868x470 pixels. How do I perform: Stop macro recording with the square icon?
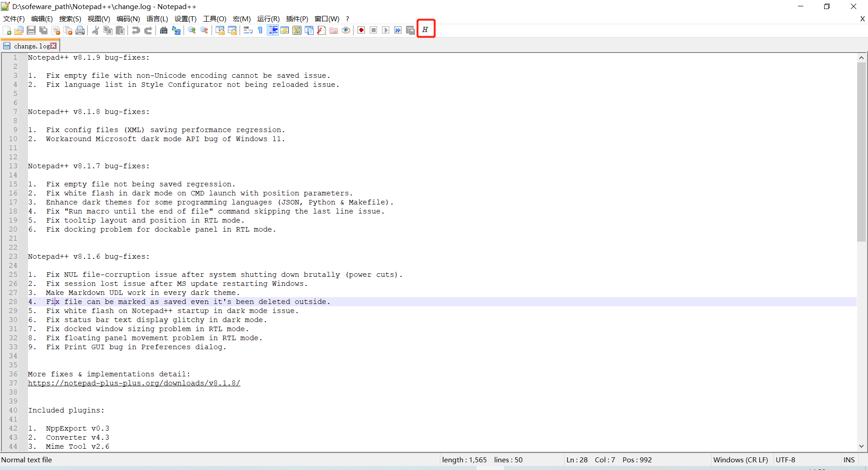point(373,30)
